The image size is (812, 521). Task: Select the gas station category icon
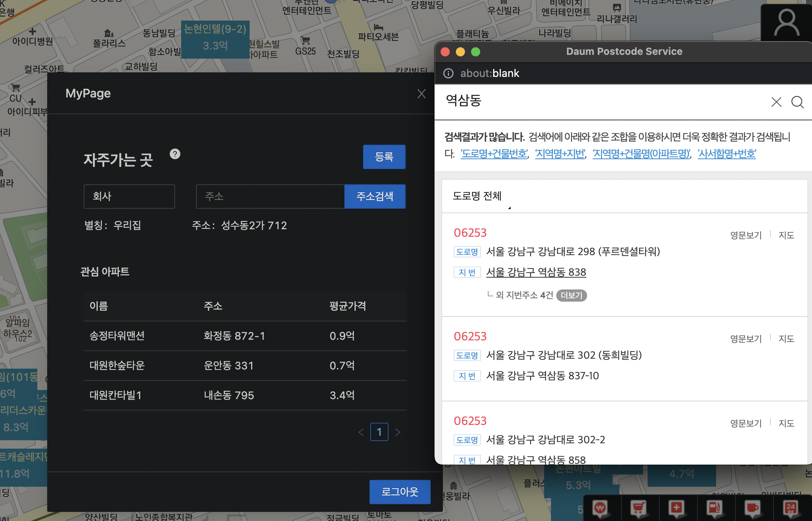715,508
